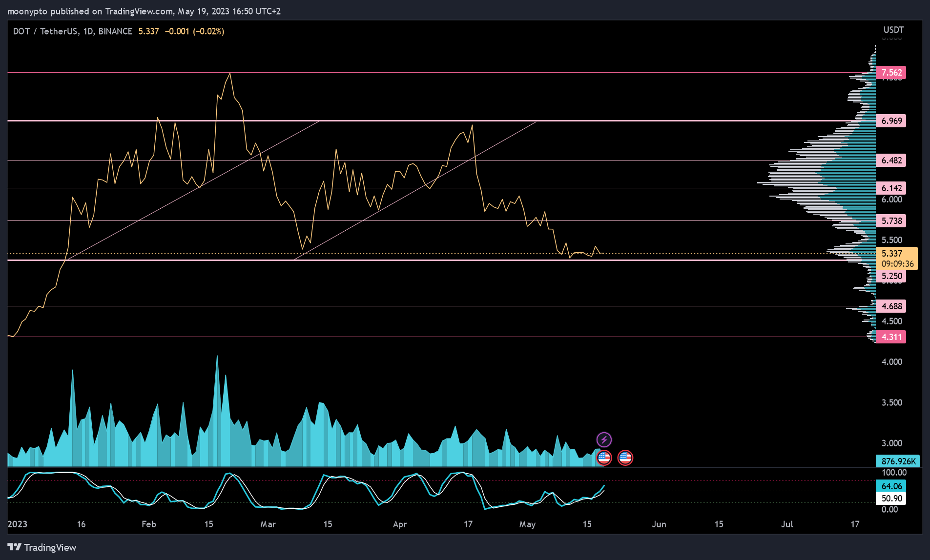Click the Mar label on time axis

(x=268, y=524)
